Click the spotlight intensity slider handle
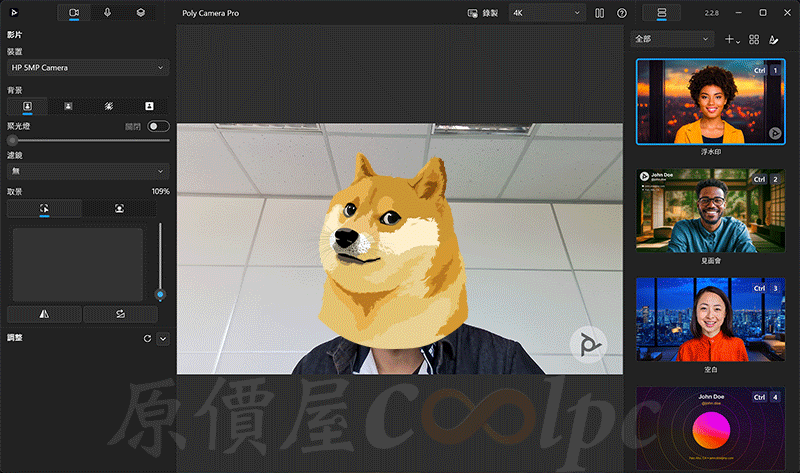This screenshot has width=800, height=473. click(x=12, y=140)
